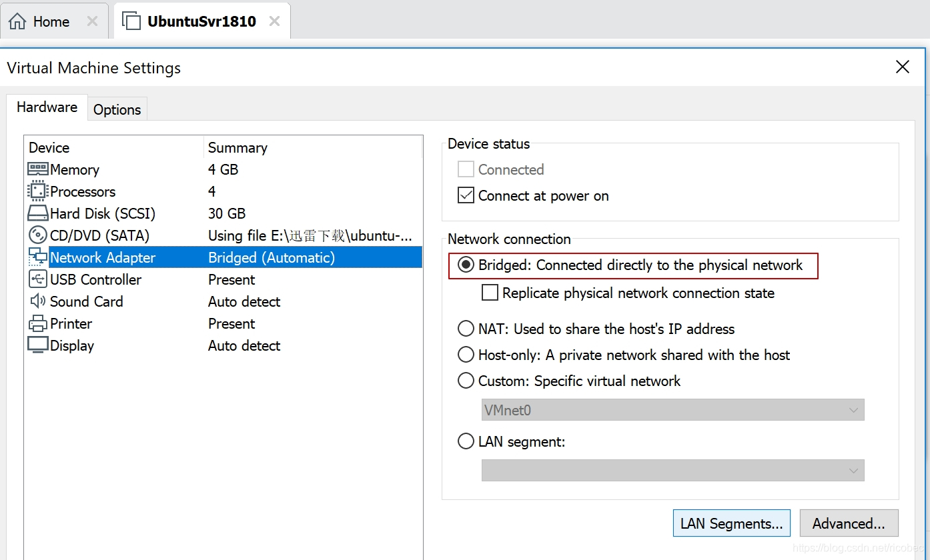Select the LAN segment option
This screenshot has width=930, height=560.
tap(466, 441)
